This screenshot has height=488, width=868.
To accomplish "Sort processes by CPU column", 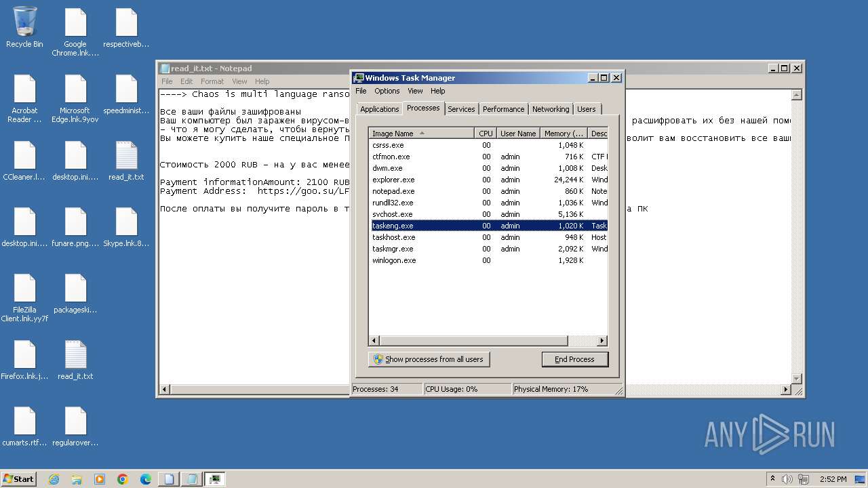I will tap(486, 134).
